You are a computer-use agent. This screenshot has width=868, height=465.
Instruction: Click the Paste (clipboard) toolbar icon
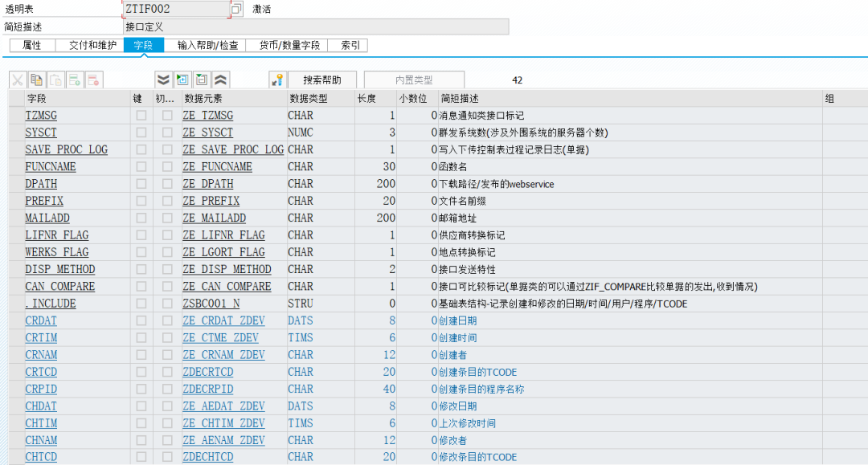tap(55, 80)
